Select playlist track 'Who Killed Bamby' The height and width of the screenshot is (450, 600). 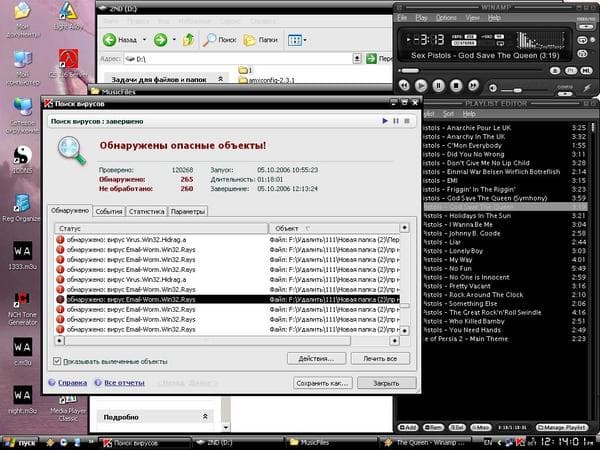click(504, 321)
